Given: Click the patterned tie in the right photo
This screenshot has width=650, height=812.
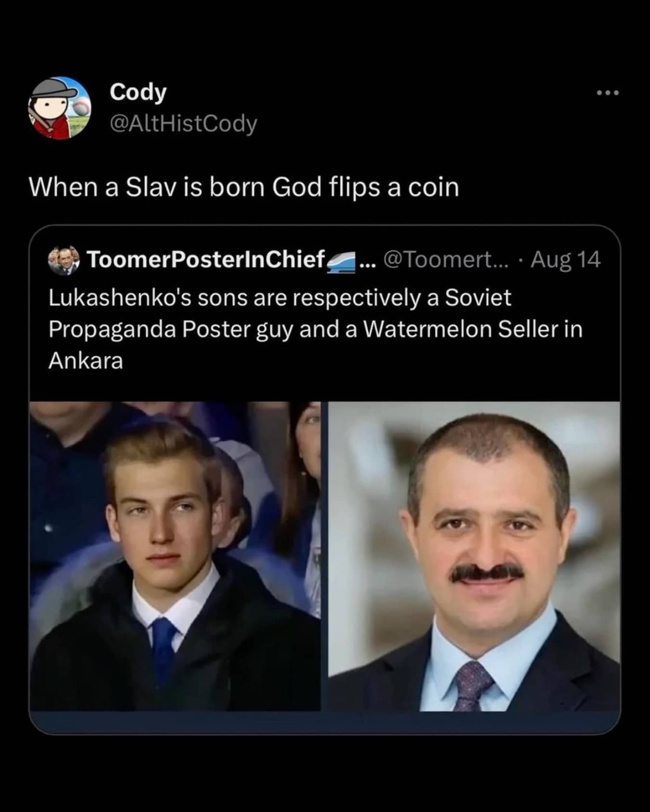Looking at the screenshot, I should coord(472,683).
